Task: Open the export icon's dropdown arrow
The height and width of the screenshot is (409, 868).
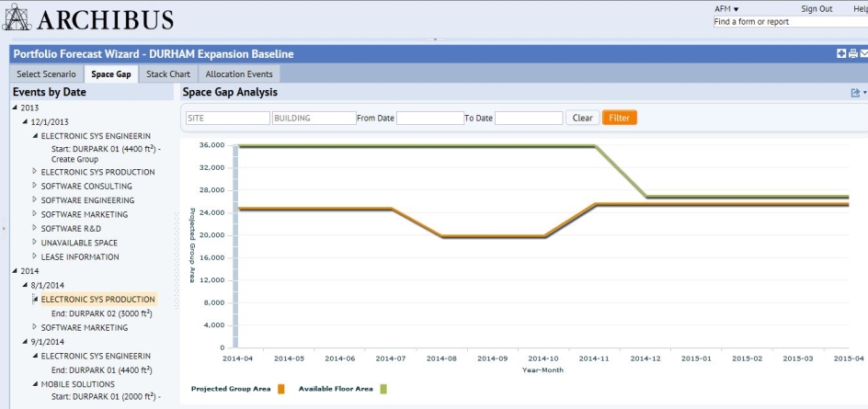Action: (864, 93)
